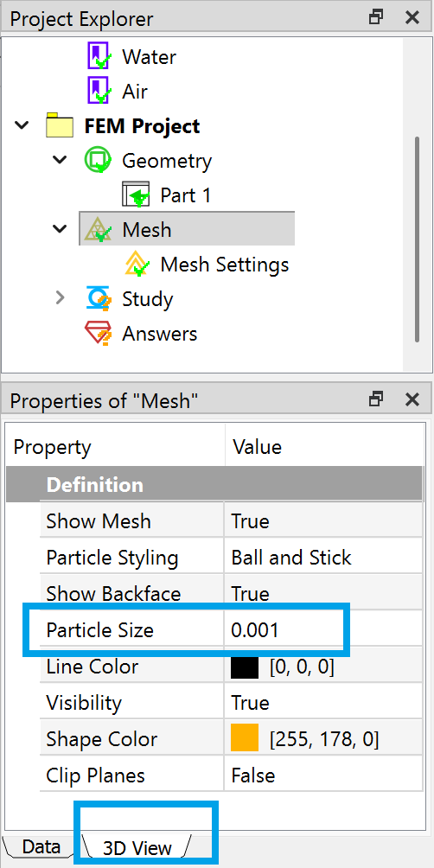This screenshot has height=868, width=434.
Task: Click the Air material icon
Action: (98, 92)
